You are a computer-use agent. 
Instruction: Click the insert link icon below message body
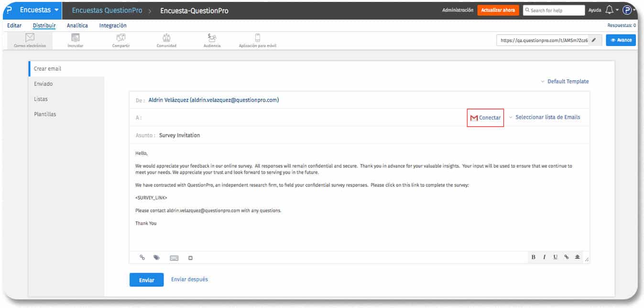click(x=142, y=257)
